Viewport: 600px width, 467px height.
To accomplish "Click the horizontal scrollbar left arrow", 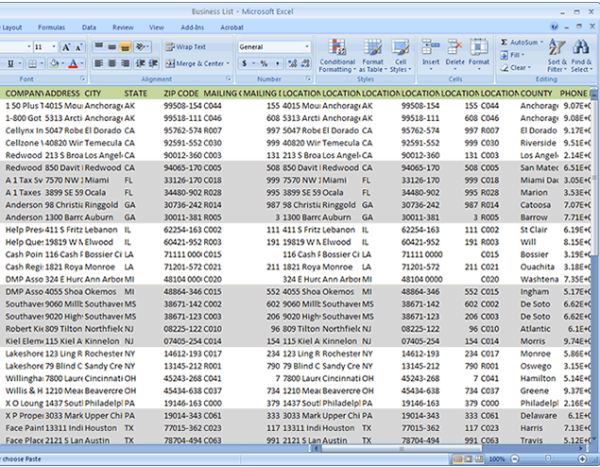I will [316, 449].
